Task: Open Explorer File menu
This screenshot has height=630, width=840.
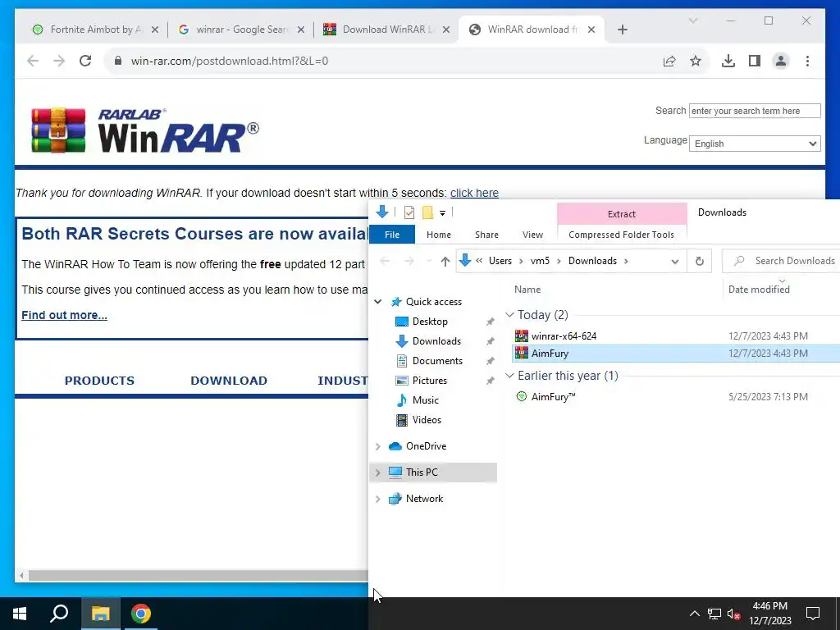Action: [x=392, y=235]
